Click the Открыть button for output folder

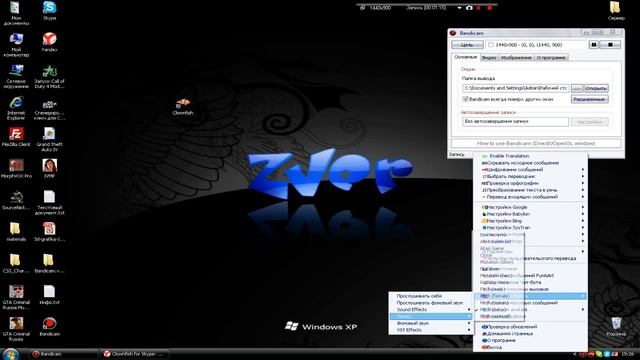(x=596, y=89)
